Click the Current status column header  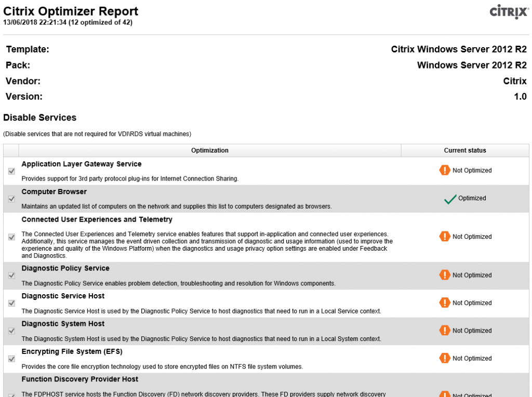pyautogui.click(x=465, y=150)
